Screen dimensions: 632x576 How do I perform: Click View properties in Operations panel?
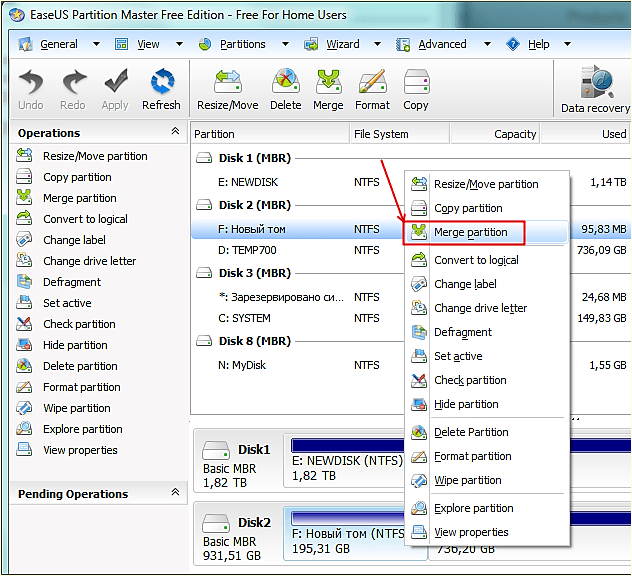67,449
